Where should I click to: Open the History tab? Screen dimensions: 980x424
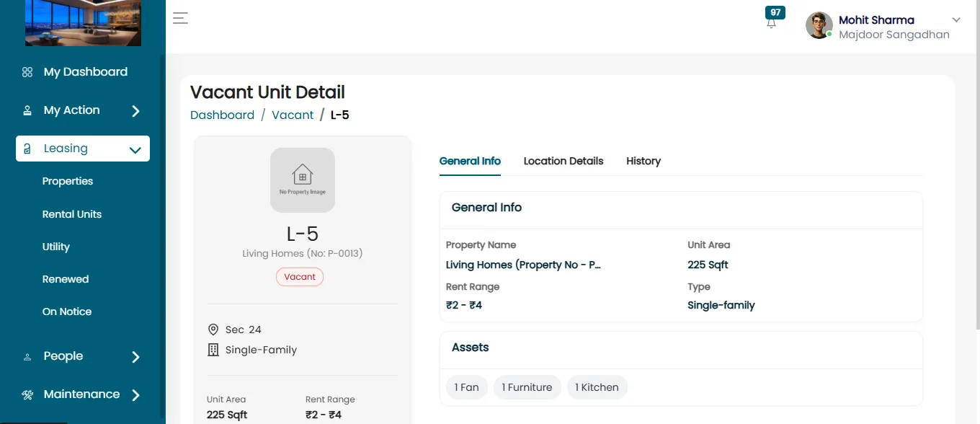(x=643, y=161)
